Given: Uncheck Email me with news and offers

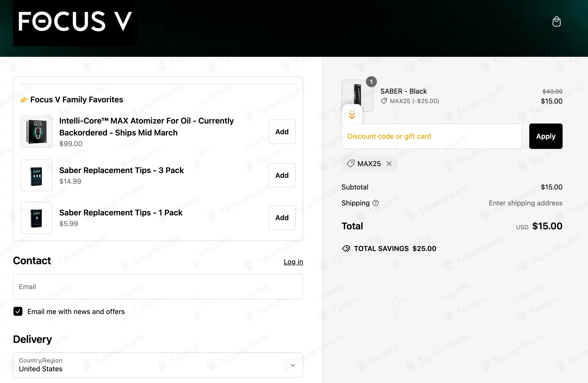Looking at the screenshot, I should point(18,311).
